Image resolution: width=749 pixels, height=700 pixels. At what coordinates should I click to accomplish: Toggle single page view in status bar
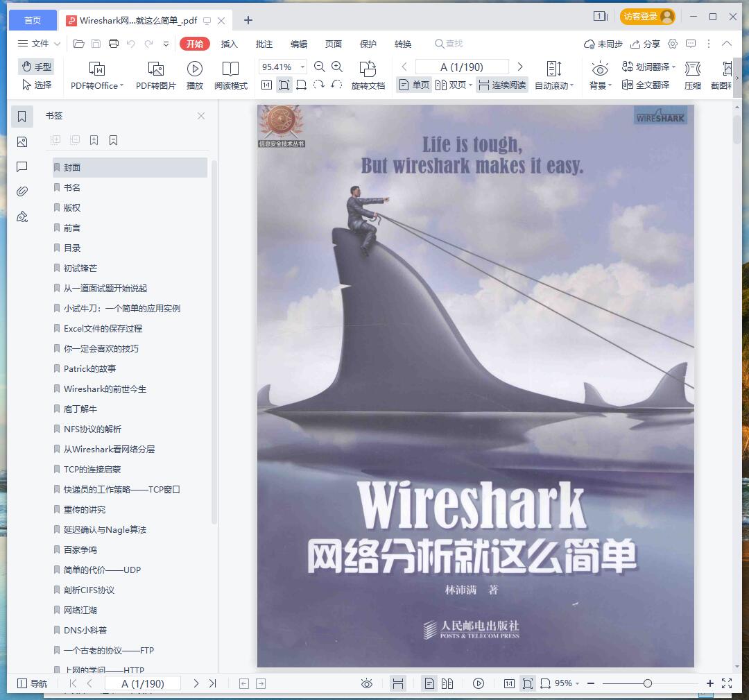point(429,683)
